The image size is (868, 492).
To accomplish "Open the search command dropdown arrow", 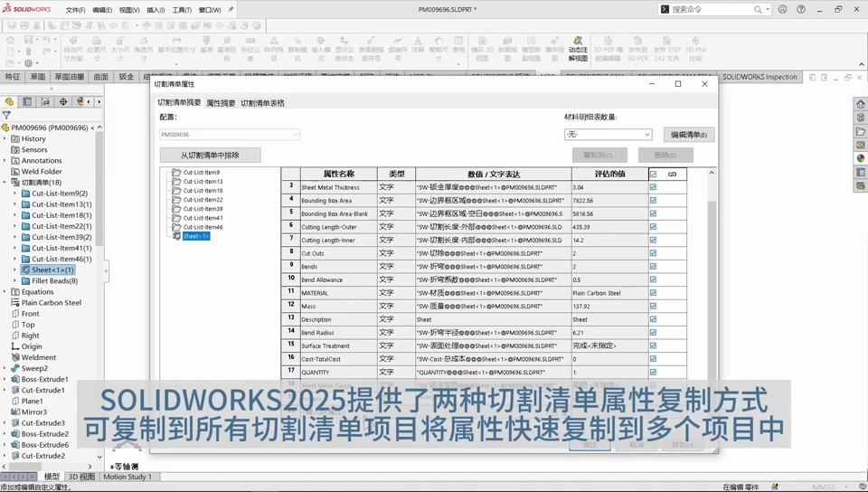I will [x=768, y=9].
